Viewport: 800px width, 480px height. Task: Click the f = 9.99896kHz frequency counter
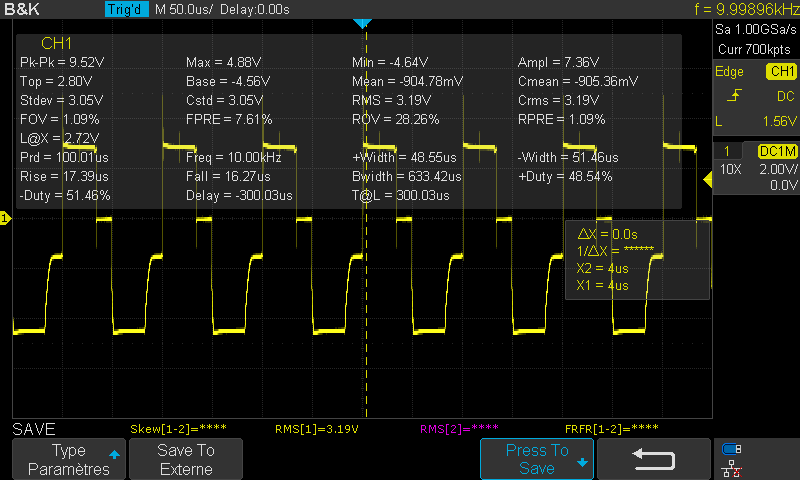tap(746, 9)
